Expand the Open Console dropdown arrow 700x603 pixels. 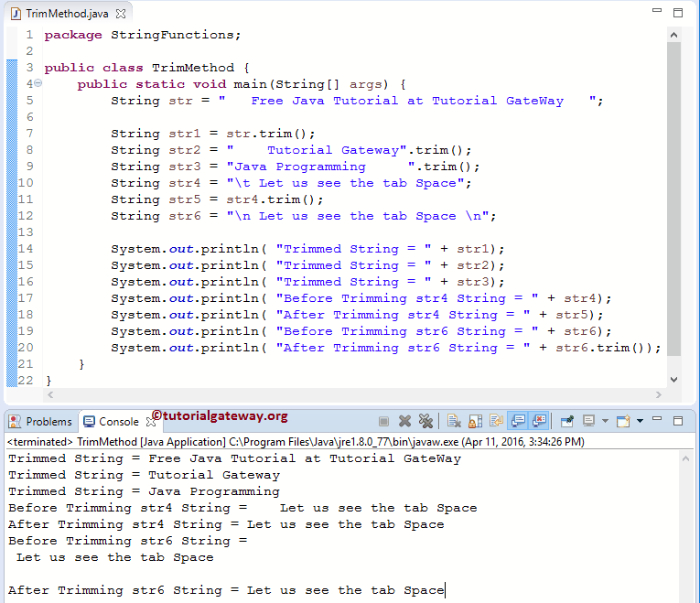[640, 421]
